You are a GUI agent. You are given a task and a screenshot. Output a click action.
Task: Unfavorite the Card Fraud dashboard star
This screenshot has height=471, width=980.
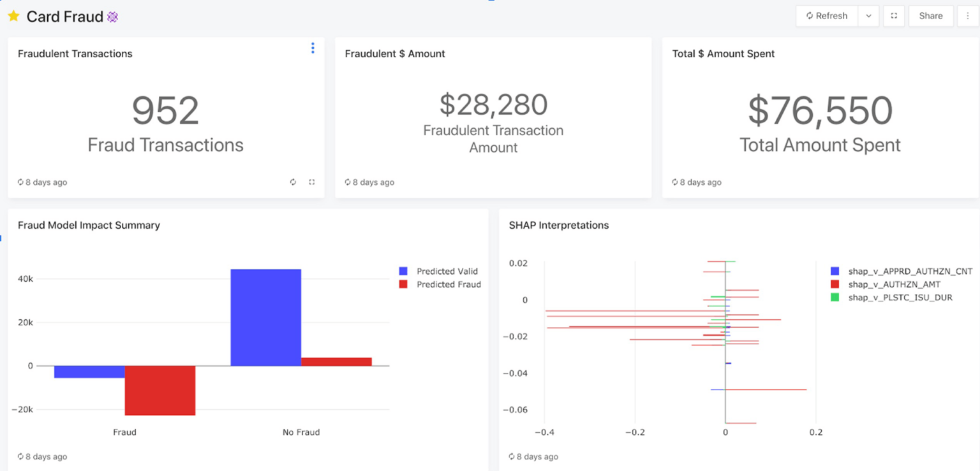(x=13, y=17)
